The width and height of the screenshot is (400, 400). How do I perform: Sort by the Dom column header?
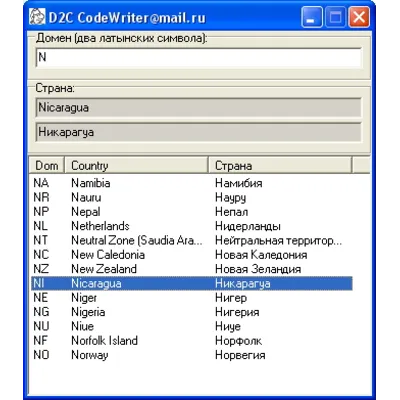pyautogui.click(x=47, y=165)
